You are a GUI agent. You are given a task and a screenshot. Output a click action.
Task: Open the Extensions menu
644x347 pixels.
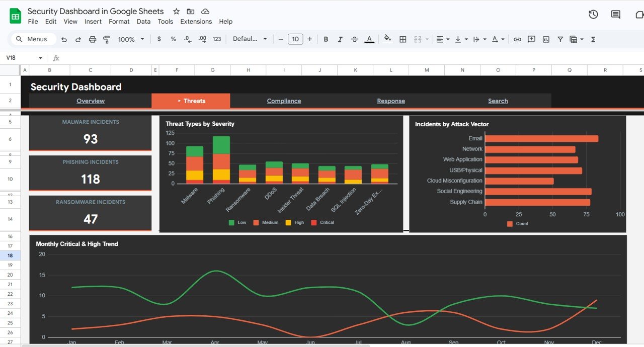(196, 22)
